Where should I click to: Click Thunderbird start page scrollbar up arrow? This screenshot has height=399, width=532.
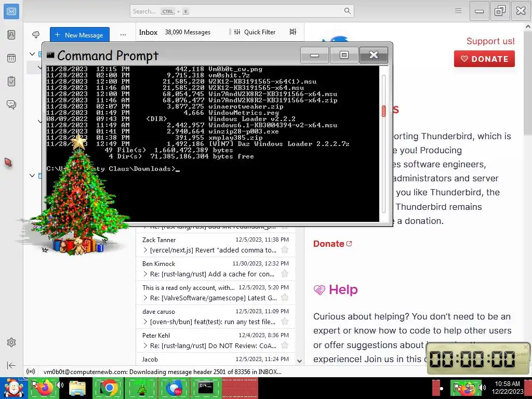pyautogui.click(x=528, y=26)
